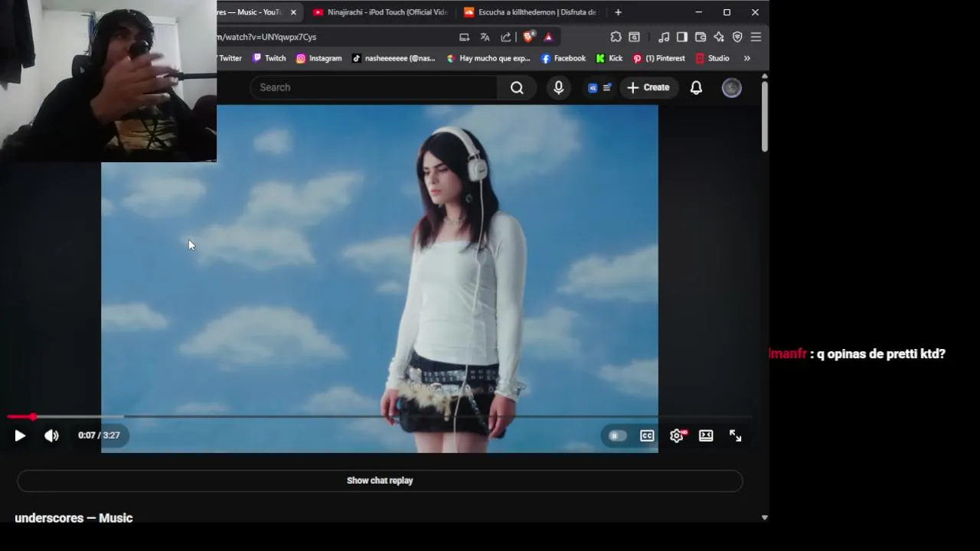
Task: Open the (1) Pinterest bookmark
Action: pyautogui.click(x=658, y=58)
